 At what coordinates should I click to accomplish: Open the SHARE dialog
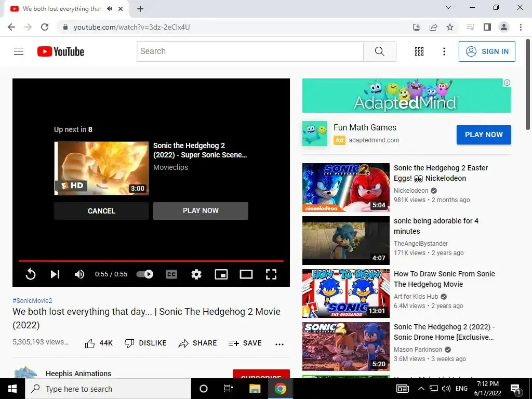(x=197, y=343)
